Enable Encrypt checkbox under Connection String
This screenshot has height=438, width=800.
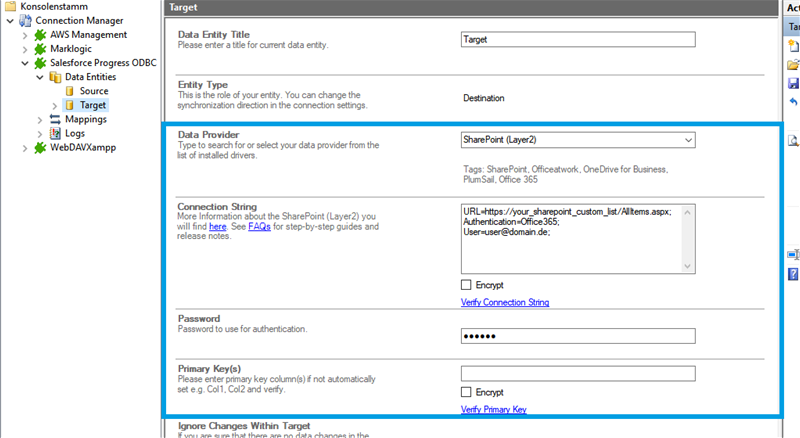467,285
